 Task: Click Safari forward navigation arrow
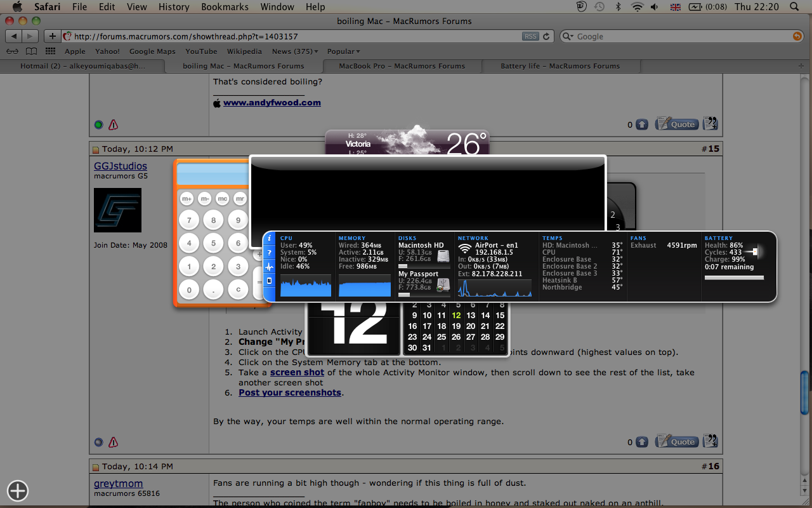[31, 36]
